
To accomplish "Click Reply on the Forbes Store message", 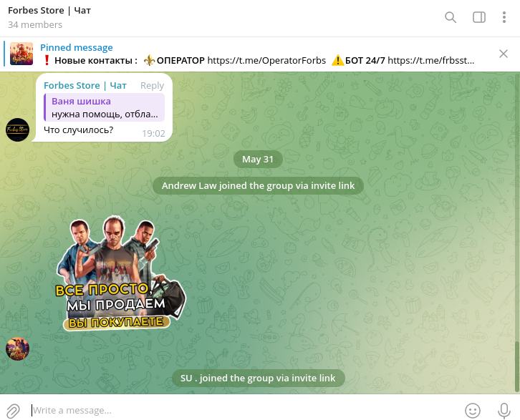I will pos(153,85).
